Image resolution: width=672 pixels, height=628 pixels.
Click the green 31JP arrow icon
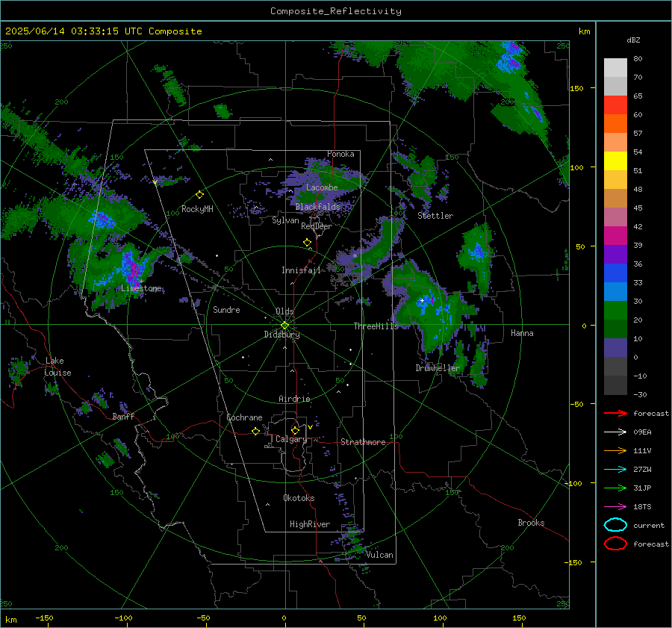(615, 488)
